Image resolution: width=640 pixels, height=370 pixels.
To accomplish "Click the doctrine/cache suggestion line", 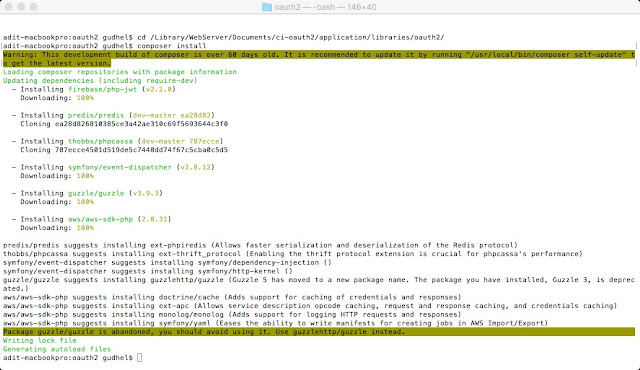I will (x=232, y=297).
